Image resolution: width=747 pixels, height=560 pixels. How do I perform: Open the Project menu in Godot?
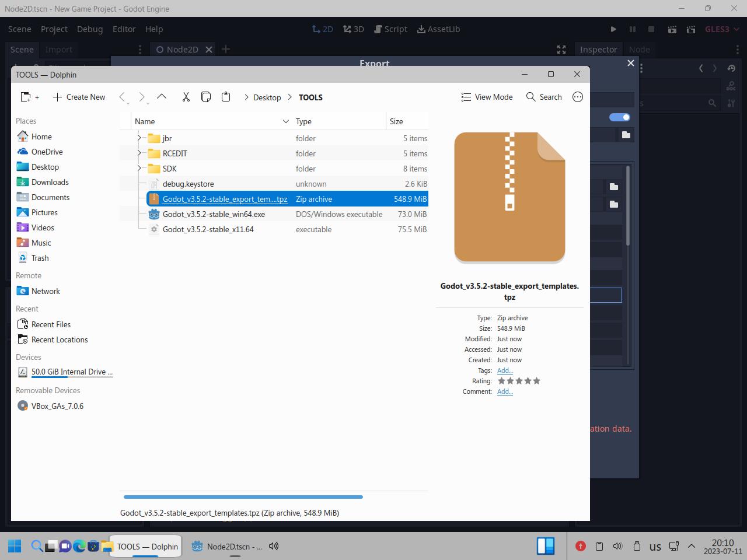pyautogui.click(x=54, y=29)
